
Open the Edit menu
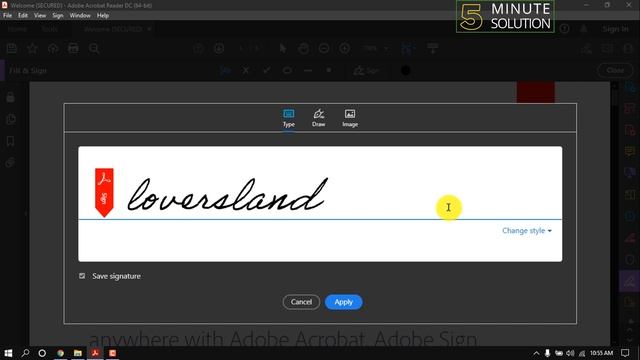pyautogui.click(x=23, y=16)
